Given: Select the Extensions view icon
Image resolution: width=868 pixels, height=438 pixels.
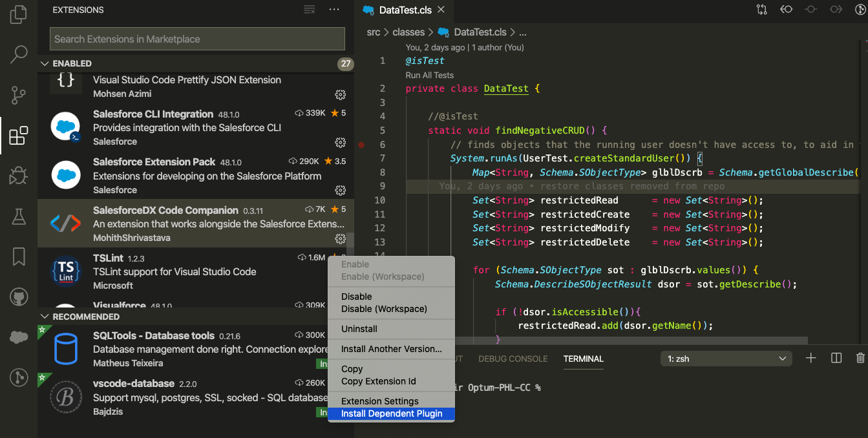Looking at the screenshot, I should pos(19,136).
